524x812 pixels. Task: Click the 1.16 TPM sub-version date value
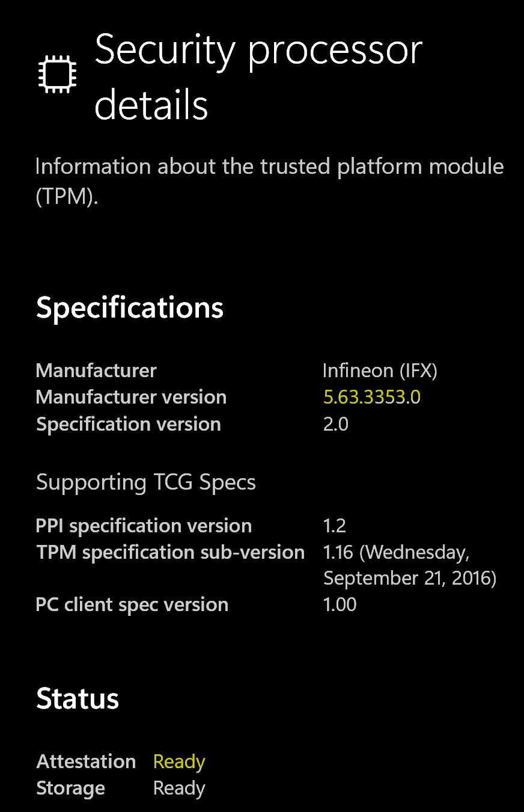tap(410, 565)
